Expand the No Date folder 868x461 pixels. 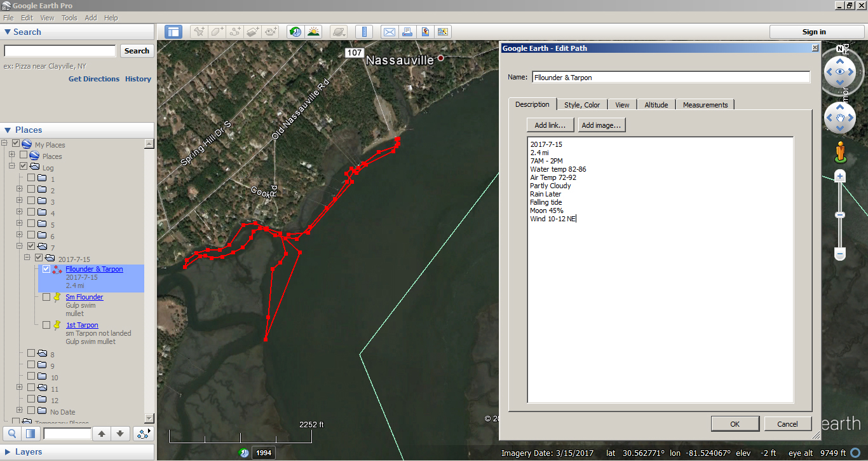point(20,411)
